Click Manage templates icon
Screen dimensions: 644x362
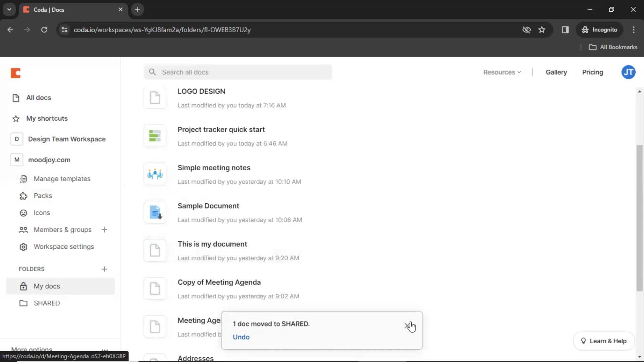click(23, 179)
